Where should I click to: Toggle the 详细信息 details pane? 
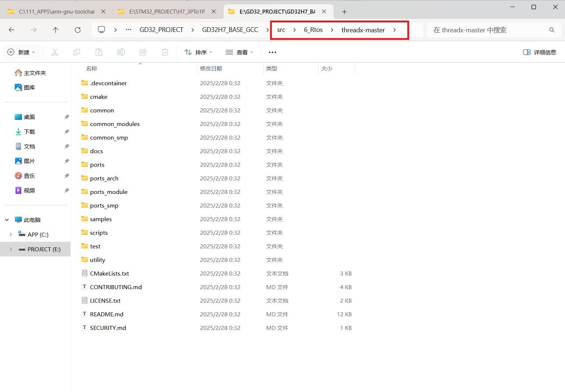(x=539, y=52)
